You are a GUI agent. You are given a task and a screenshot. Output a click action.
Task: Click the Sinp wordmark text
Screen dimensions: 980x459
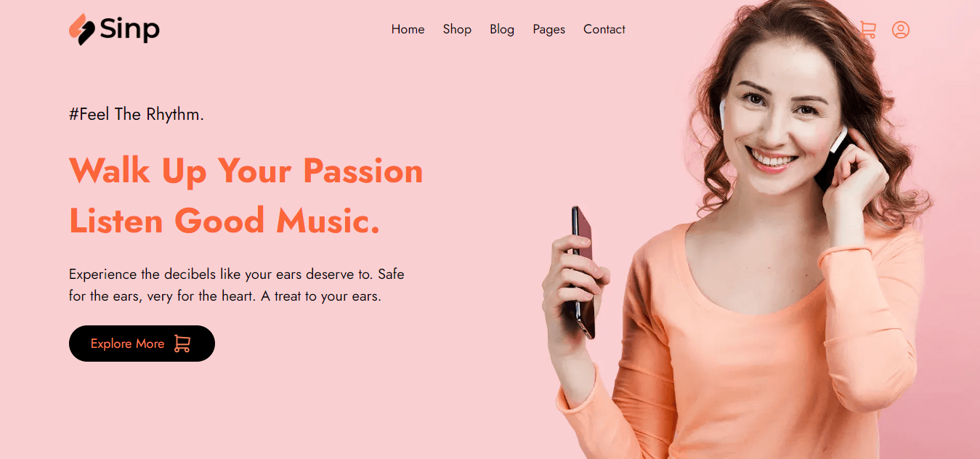130,30
